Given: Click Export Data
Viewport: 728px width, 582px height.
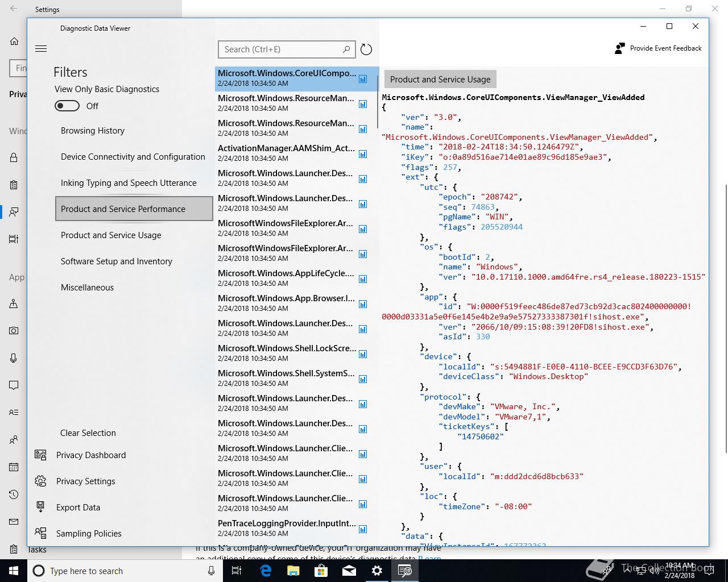Looking at the screenshot, I should pyautogui.click(x=78, y=508).
